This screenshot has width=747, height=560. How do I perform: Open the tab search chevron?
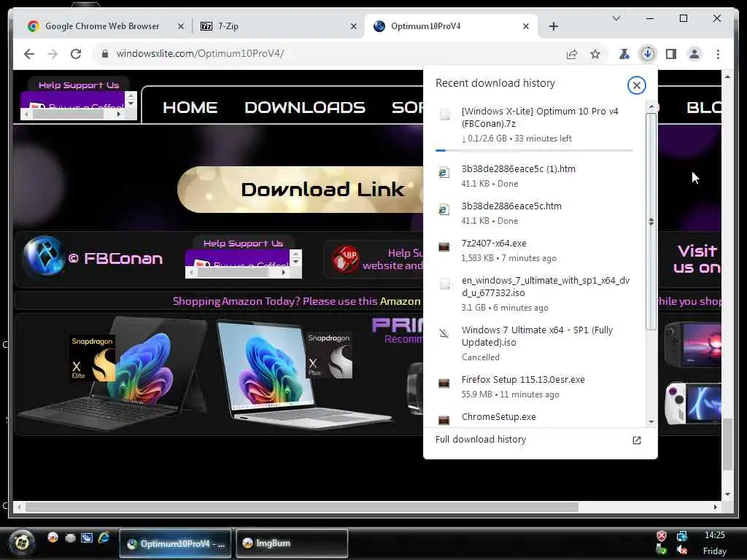tap(616, 18)
